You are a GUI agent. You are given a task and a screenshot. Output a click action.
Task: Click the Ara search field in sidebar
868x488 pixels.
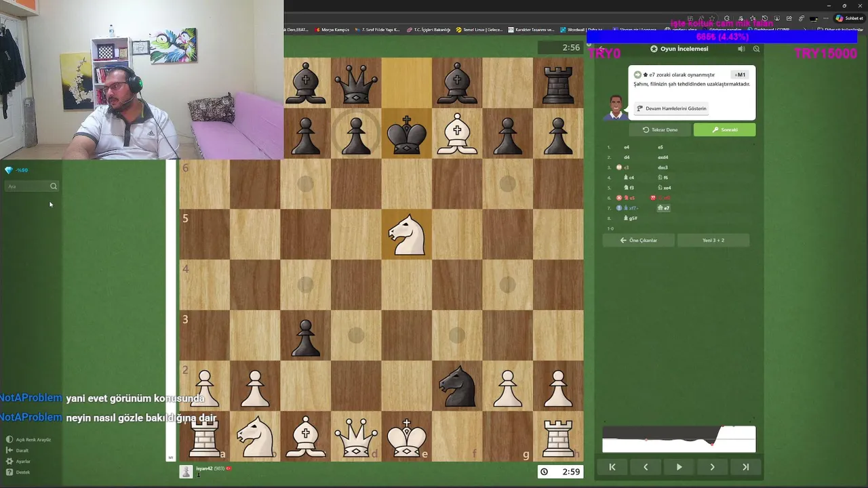pos(32,186)
